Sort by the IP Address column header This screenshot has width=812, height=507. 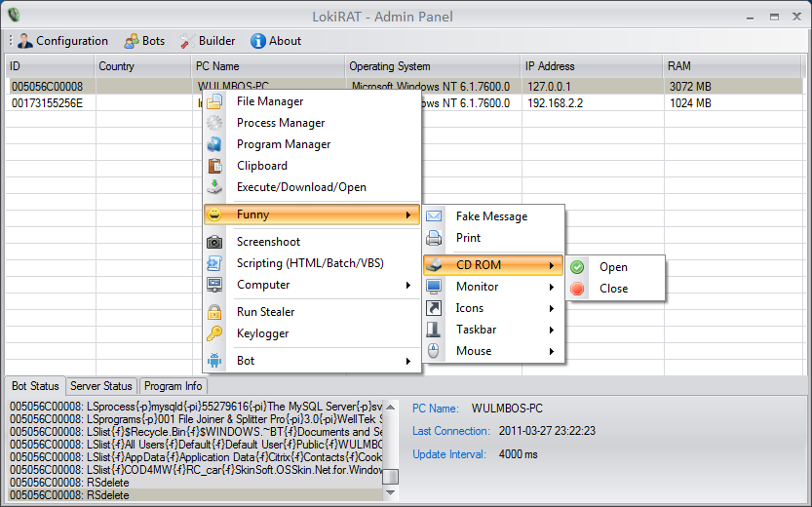coord(592,66)
